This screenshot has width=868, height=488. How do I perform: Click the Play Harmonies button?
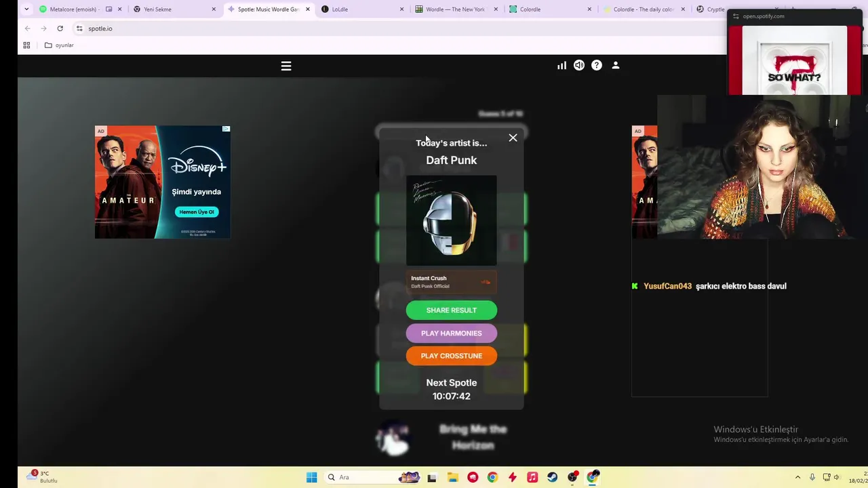[452, 333]
